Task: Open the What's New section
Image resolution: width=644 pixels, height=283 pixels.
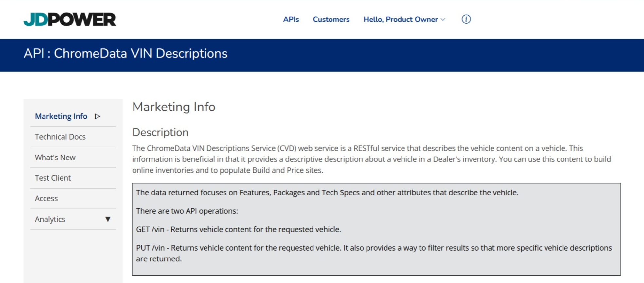Action: coord(55,158)
